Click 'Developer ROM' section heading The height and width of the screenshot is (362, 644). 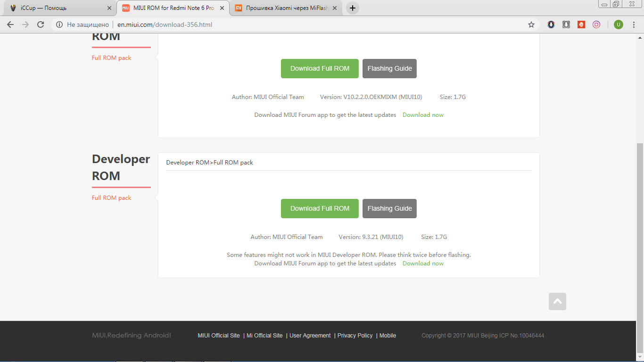pos(121,167)
